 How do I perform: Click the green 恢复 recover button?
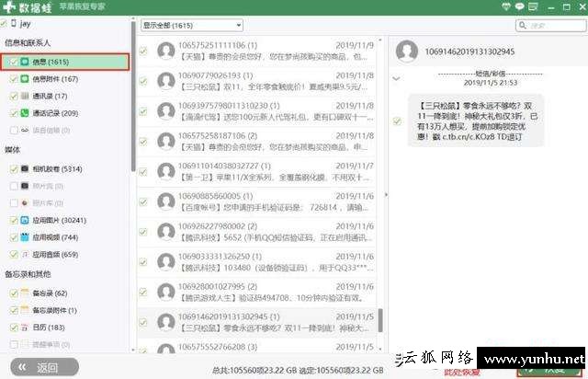[x=549, y=370]
